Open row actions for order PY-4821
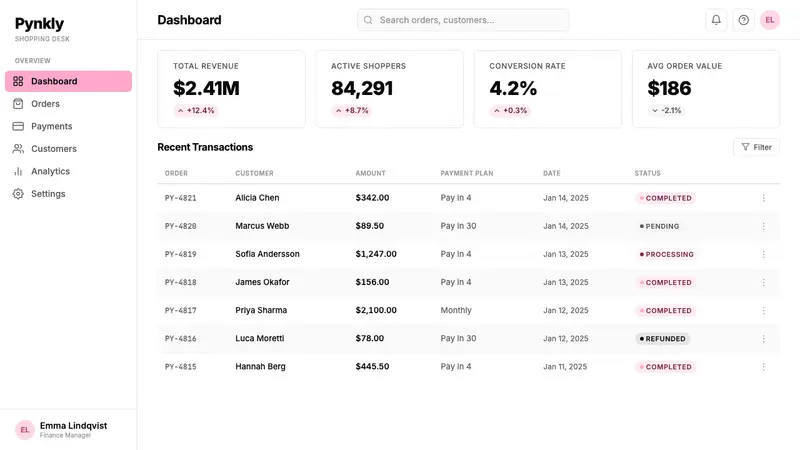This screenshot has width=800, height=450. click(x=763, y=198)
